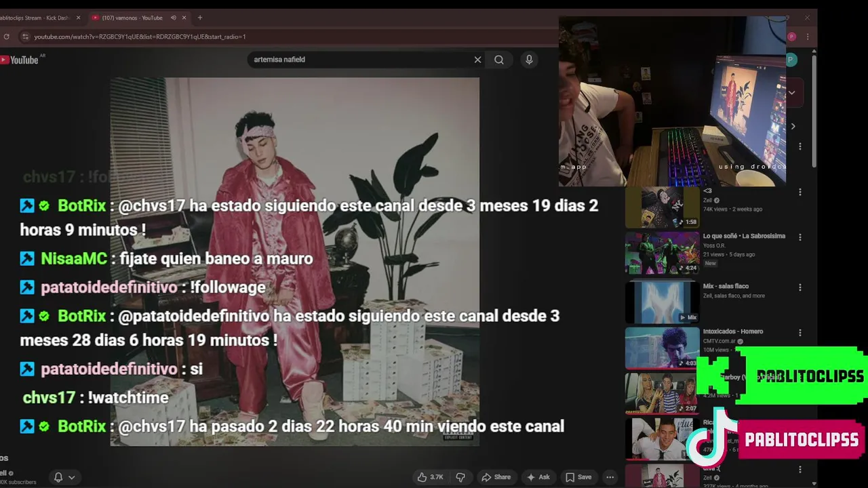Close the Kick Dashboard tab
The height and width of the screenshot is (488, 868).
click(x=78, y=18)
